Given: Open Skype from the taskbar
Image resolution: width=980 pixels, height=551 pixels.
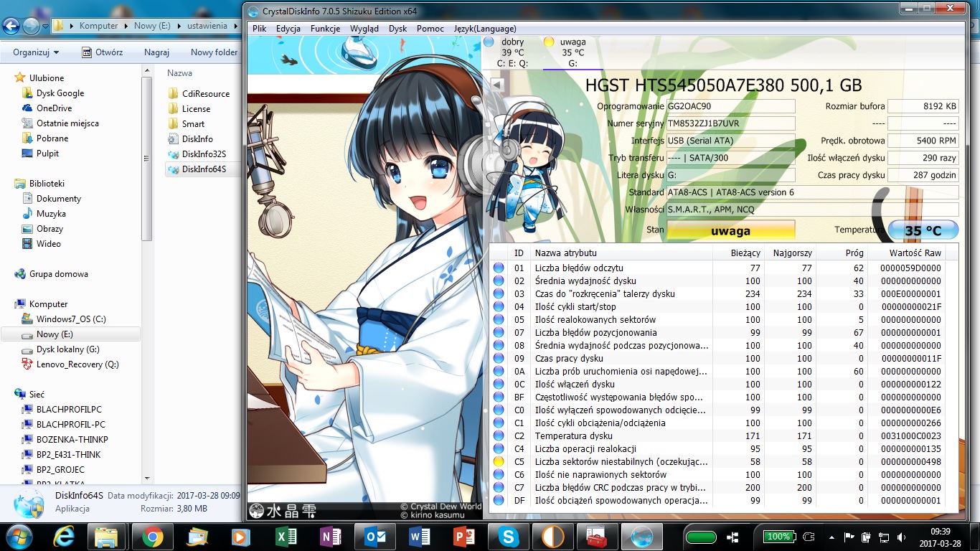Looking at the screenshot, I should (509, 537).
